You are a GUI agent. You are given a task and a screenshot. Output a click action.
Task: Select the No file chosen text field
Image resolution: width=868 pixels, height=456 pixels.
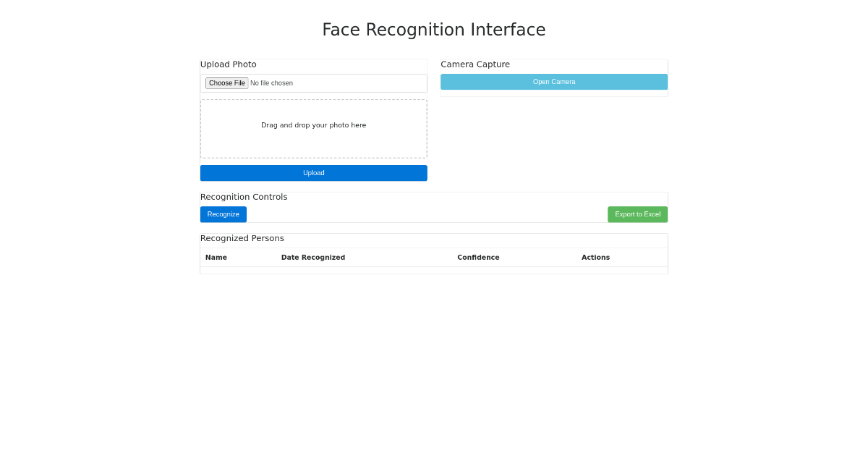(271, 83)
